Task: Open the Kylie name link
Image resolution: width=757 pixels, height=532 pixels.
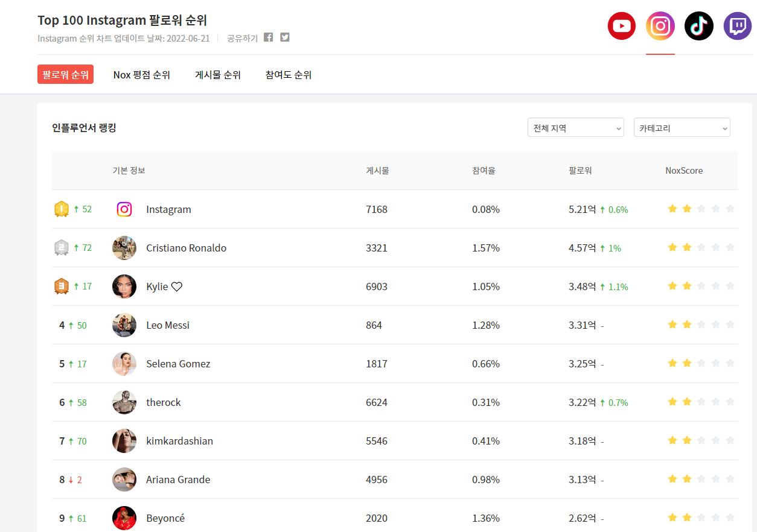Action: 164,287
